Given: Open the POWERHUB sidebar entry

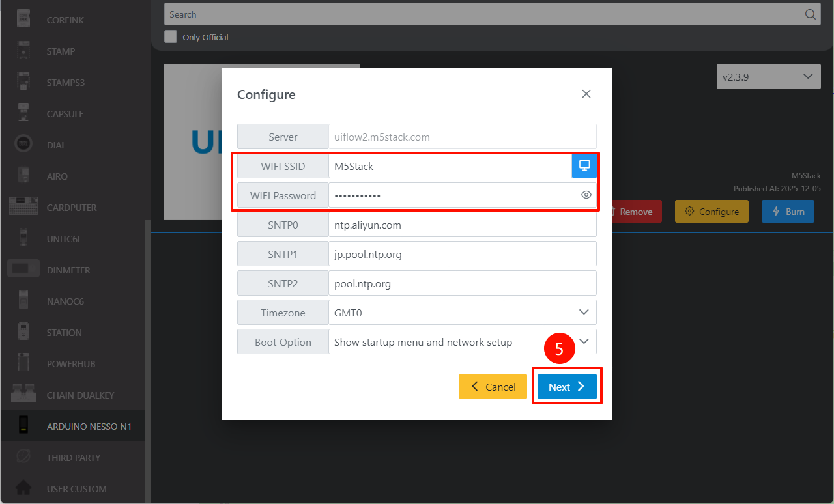Looking at the screenshot, I should click(x=70, y=364).
